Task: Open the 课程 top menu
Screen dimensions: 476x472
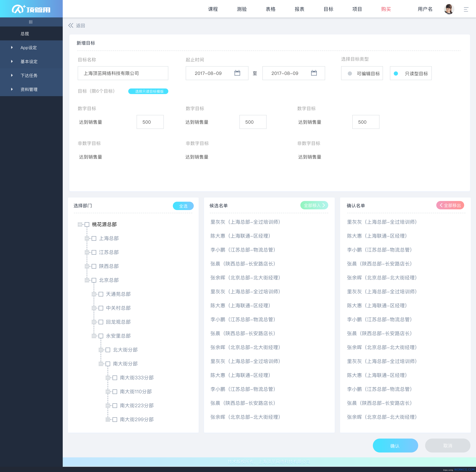Action: click(x=213, y=9)
